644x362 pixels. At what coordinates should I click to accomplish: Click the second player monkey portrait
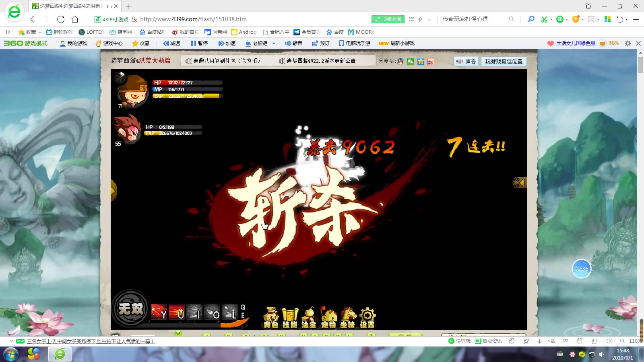(x=128, y=129)
